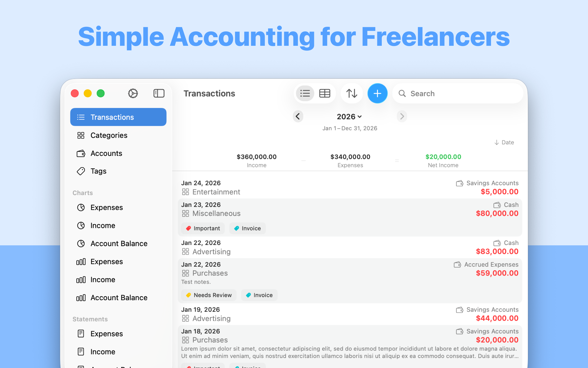Image resolution: width=588 pixels, height=368 pixels.
Task: Switch to list view
Action: point(305,93)
